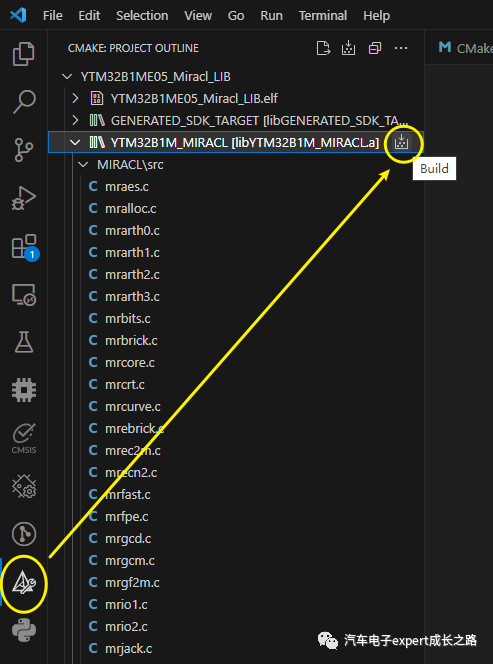The width and height of the screenshot is (493, 664).
Task: Open mrgf2m.c source file
Action: (132, 583)
